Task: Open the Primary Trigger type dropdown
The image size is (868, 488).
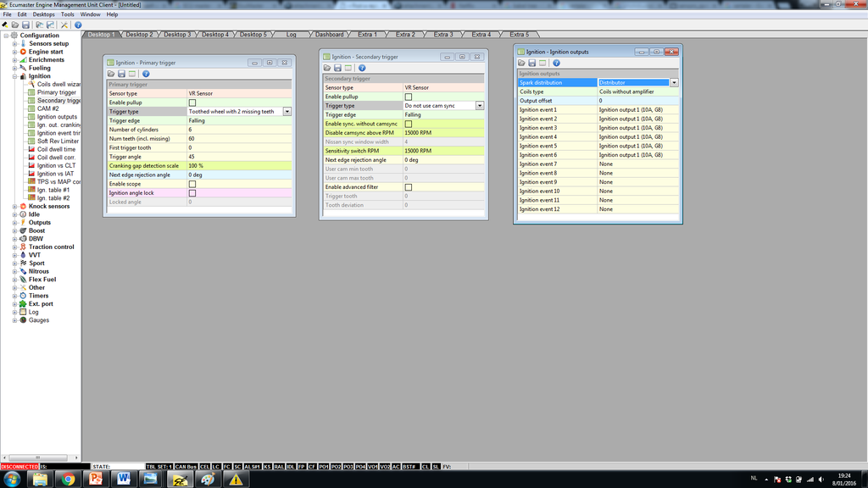Action: coord(287,111)
